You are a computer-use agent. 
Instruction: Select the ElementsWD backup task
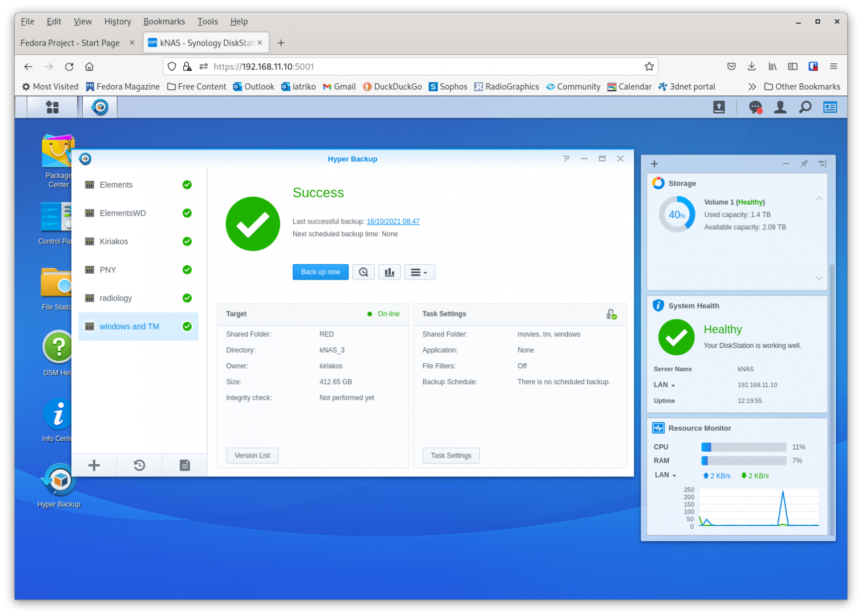[x=138, y=213]
